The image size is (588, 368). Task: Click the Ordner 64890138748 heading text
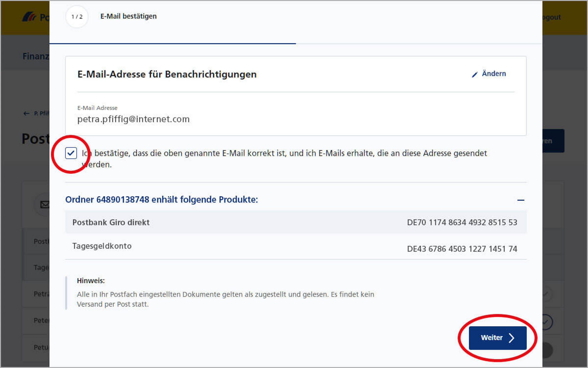(161, 200)
